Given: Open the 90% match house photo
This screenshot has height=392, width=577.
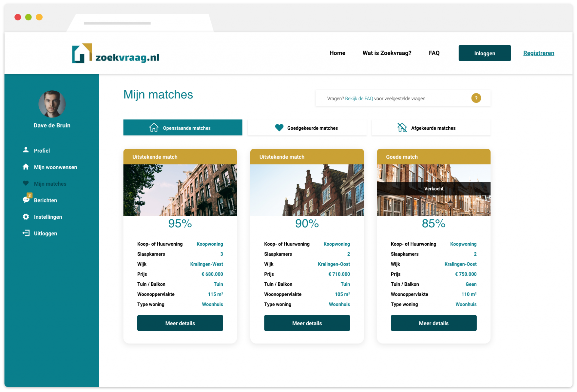Looking at the screenshot, I should [x=307, y=190].
